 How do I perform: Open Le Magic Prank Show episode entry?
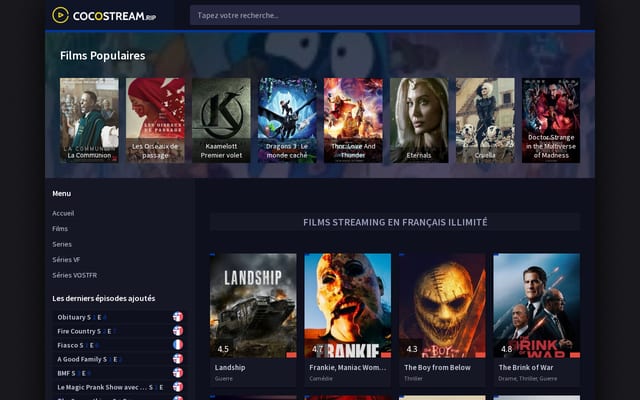[x=119, y=387]
